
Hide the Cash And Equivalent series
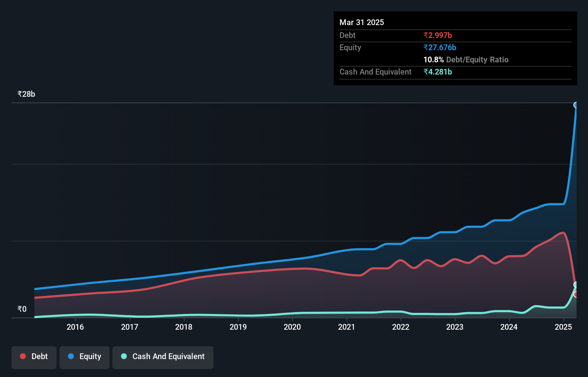[x=163, y=357]
